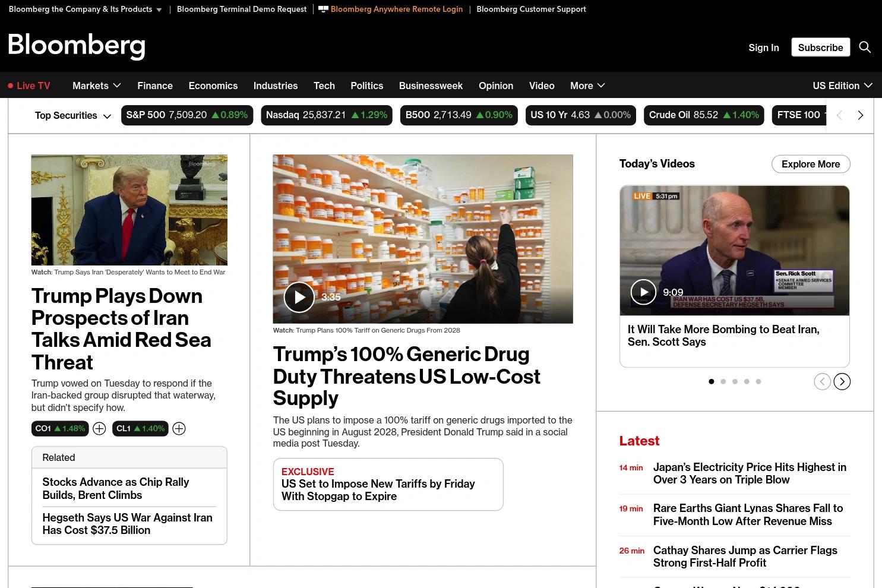Read Cathay Shares Jump as Carrier Flags
The height and width of the screenshot is (588, 882).
[745, 557]
